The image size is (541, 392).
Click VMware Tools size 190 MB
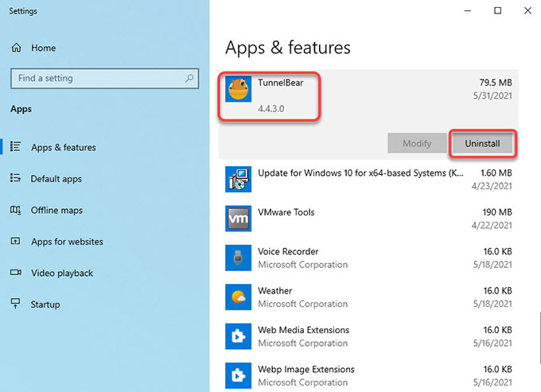[x=497, y=212]
